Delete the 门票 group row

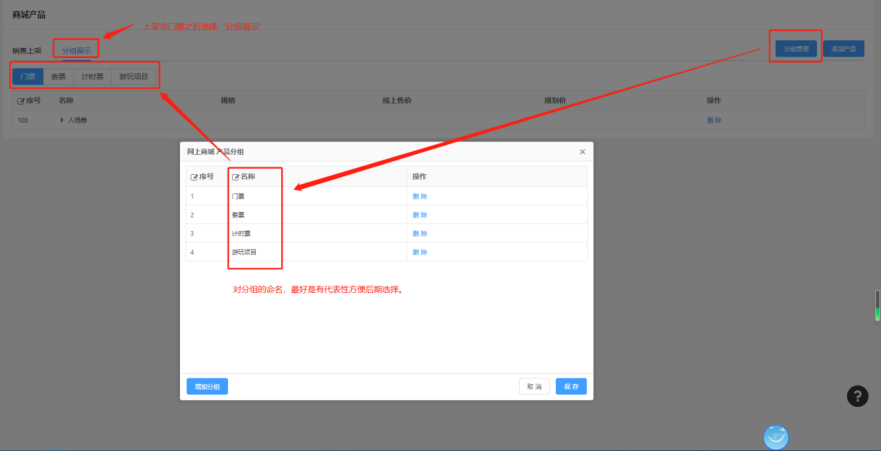click(x=420, y=196)
